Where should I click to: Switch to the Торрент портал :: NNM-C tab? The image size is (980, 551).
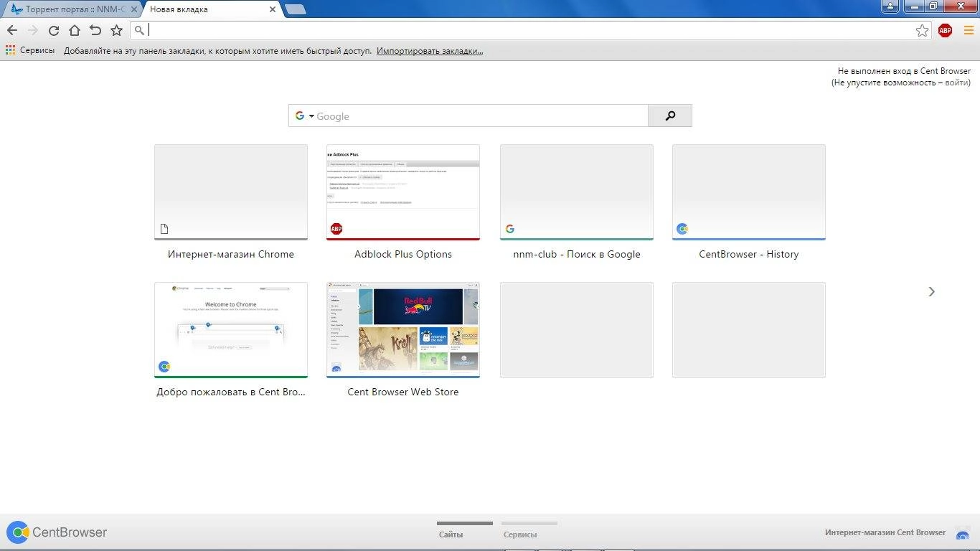(x=70, y=9)
